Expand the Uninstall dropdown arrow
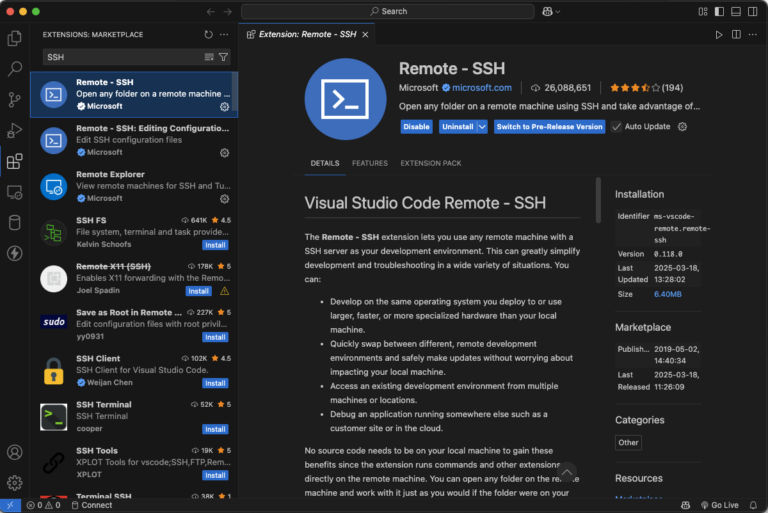This screenshot has height=513, width=768. click(483, 127)
